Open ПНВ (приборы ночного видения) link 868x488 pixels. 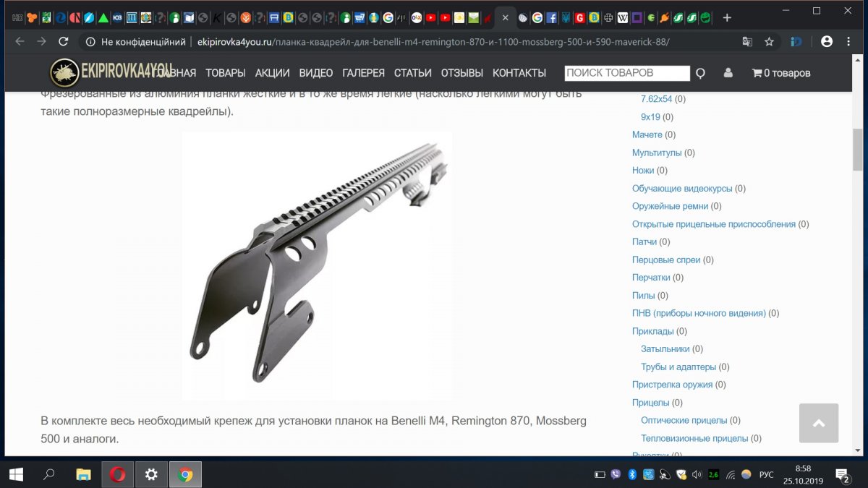coord(699,314)
